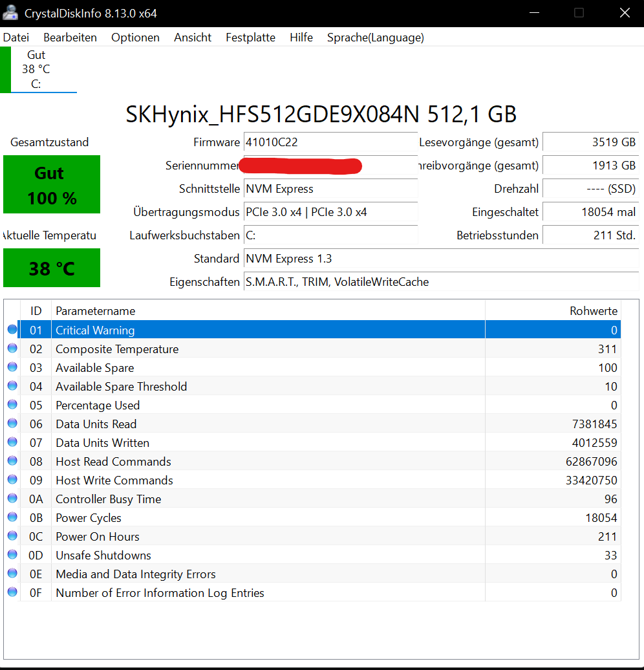Click the Lesevorgänge value 3519 GB
This screenshot has width=644, height=670.
(590, 142)
